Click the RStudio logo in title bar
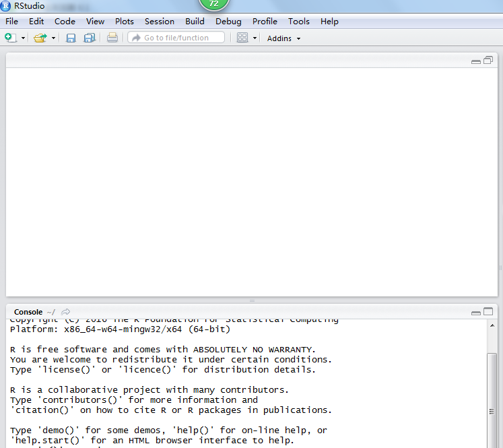Viewport: 503px width, 448px height. coord(5,6)
